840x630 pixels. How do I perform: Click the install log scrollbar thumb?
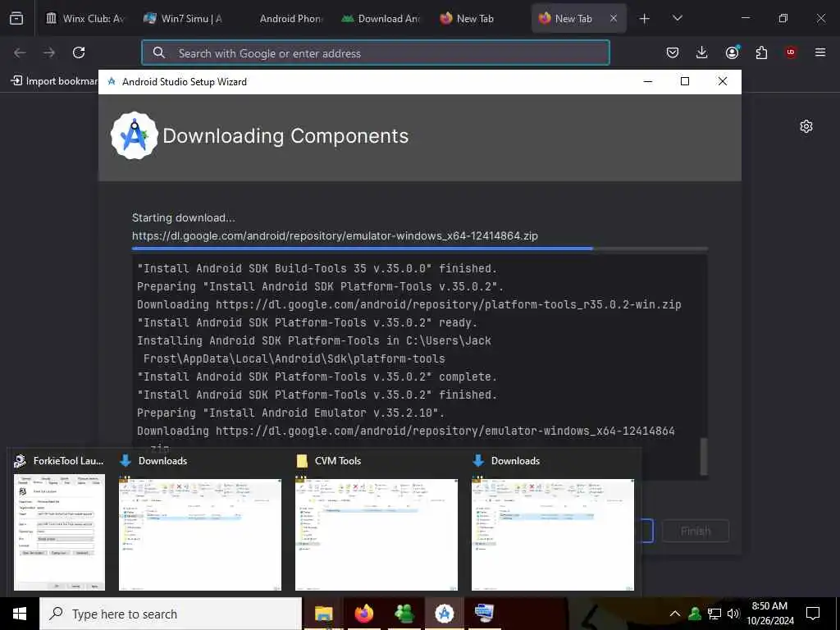pyautogui.click(x=704, y=455)
